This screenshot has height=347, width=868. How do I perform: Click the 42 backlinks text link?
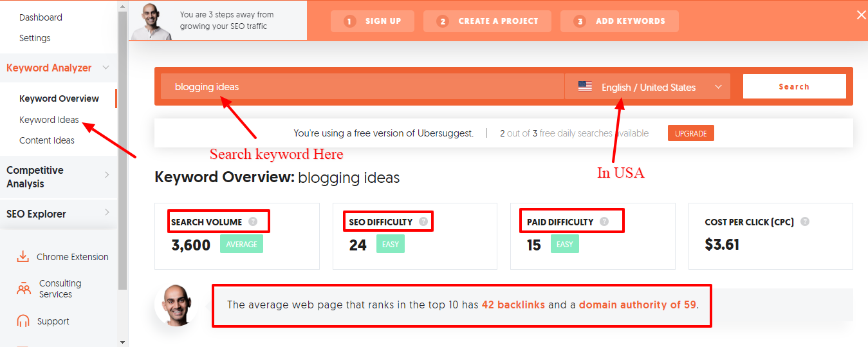pos(513,305)
